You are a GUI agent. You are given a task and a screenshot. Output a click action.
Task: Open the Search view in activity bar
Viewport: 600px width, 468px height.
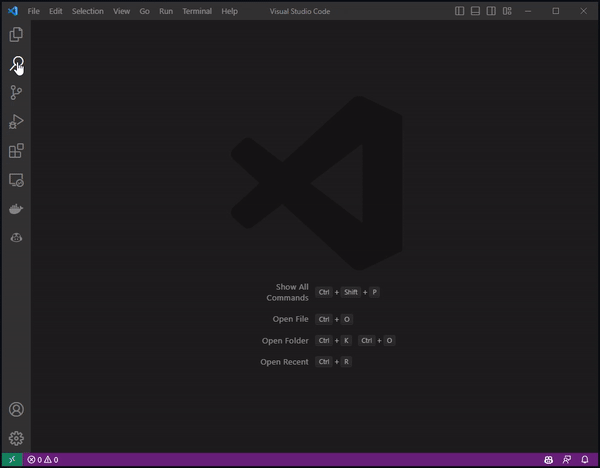16,64
